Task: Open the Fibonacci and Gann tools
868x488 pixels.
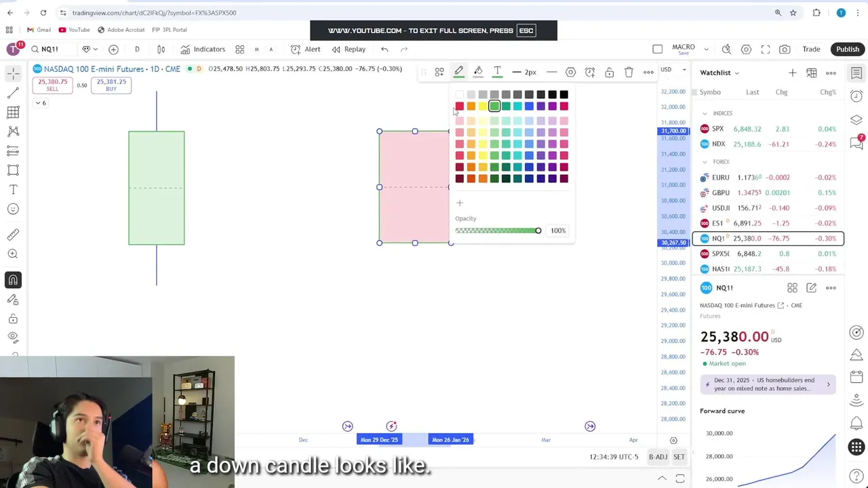Action: (x=13, y=113)
